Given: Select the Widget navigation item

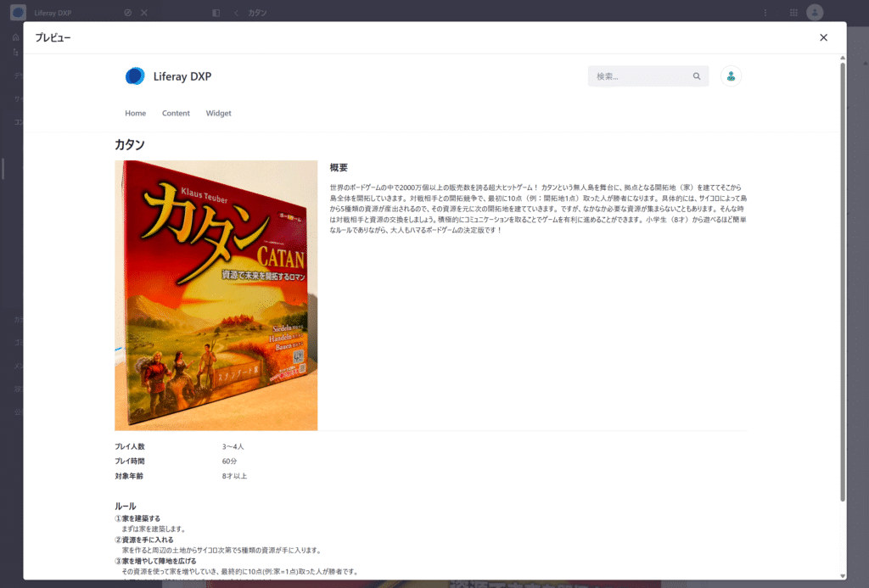Looking at the screenshot, I should [x=218, y=113].
